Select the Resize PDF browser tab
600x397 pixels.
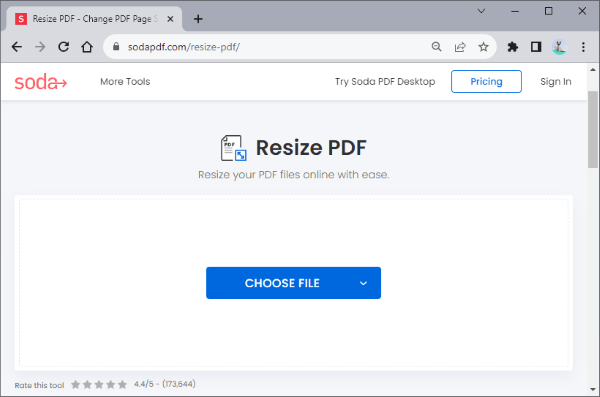(x=95, y=19)
